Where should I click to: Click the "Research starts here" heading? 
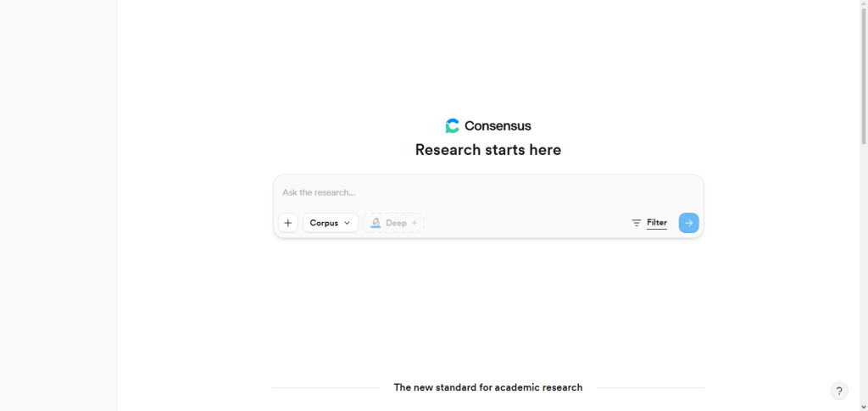pos(488,150)
